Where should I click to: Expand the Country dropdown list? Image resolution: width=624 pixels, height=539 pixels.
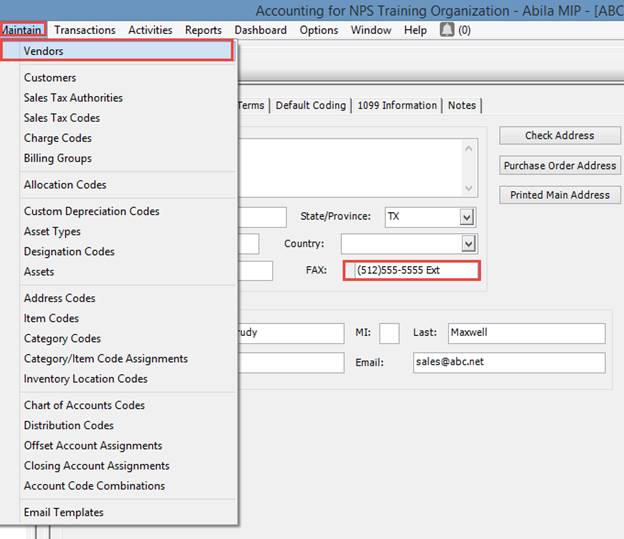(x=467, y=244)
